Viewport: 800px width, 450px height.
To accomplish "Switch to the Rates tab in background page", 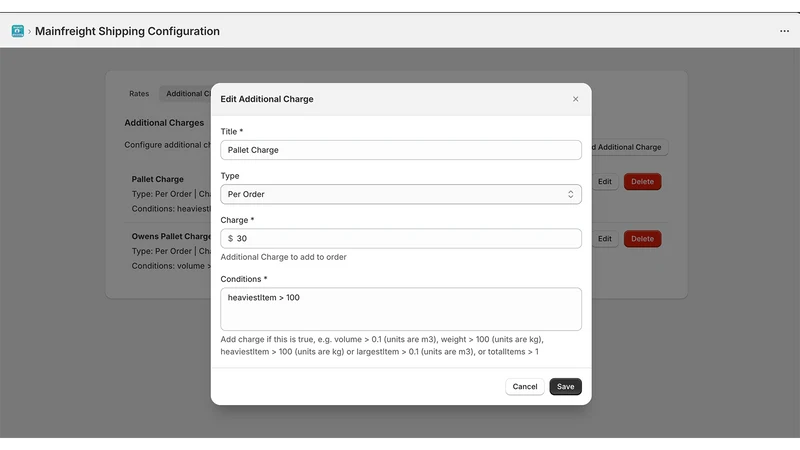I will tap(139, 94).
